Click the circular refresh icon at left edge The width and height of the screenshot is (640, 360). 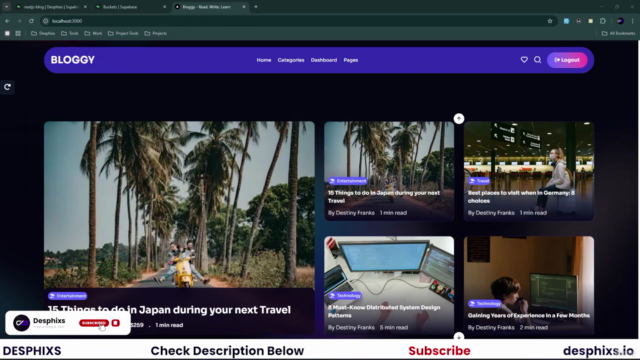(x=7, y=87)
